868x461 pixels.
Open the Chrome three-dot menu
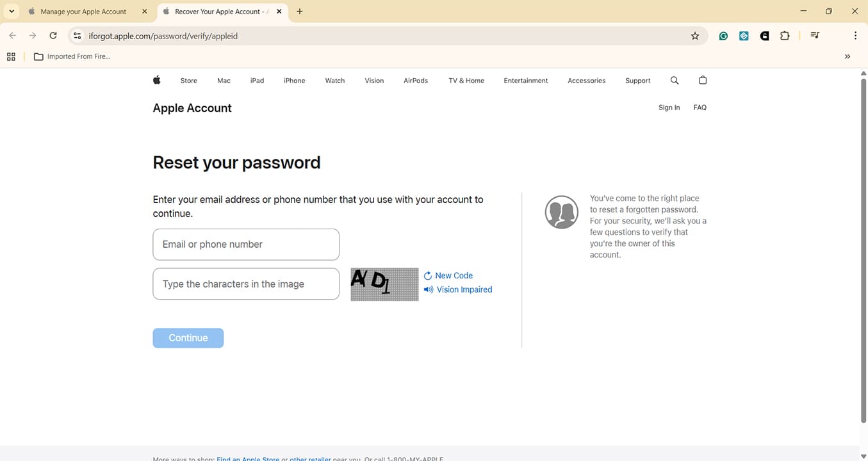(855, 36)
